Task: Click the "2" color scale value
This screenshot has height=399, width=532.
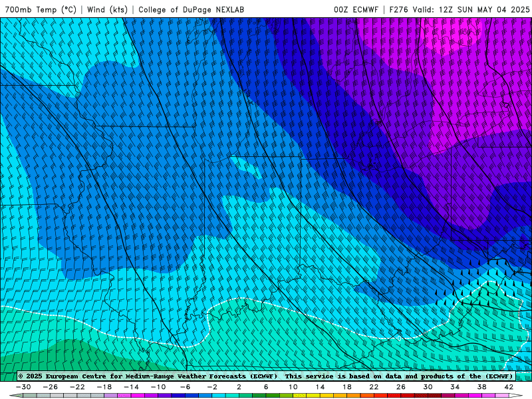Action: pyautogui.click(x=239, y=387)
